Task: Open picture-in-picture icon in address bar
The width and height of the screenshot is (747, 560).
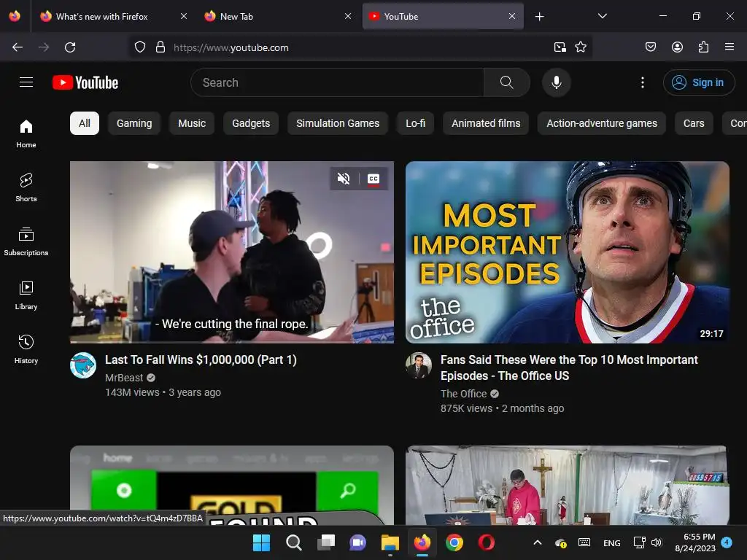Action: tap(560, 47)
